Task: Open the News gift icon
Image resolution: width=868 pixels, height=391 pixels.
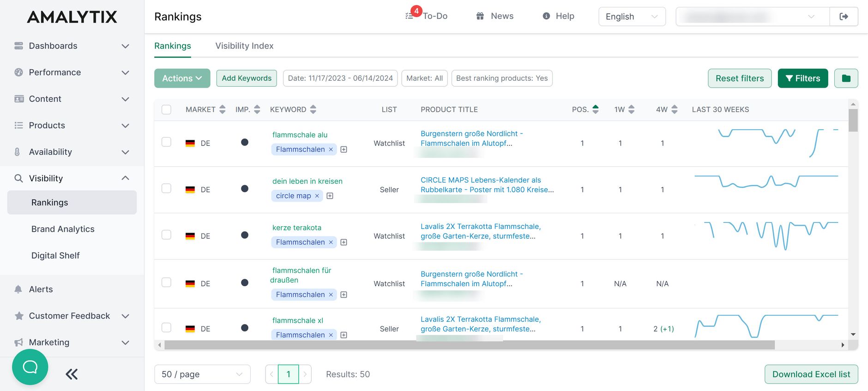Action: 480,16
